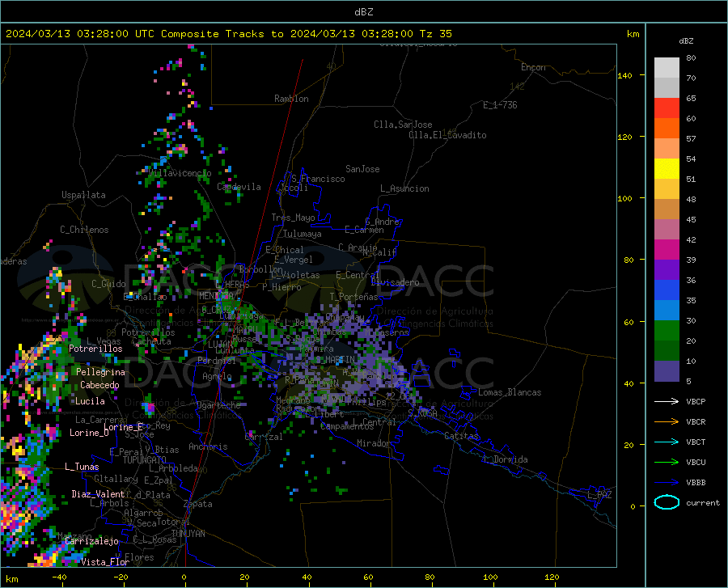Click the tan-brown 45-48 dBZ swatch
The image size is (728, 588).
[667, 209]
